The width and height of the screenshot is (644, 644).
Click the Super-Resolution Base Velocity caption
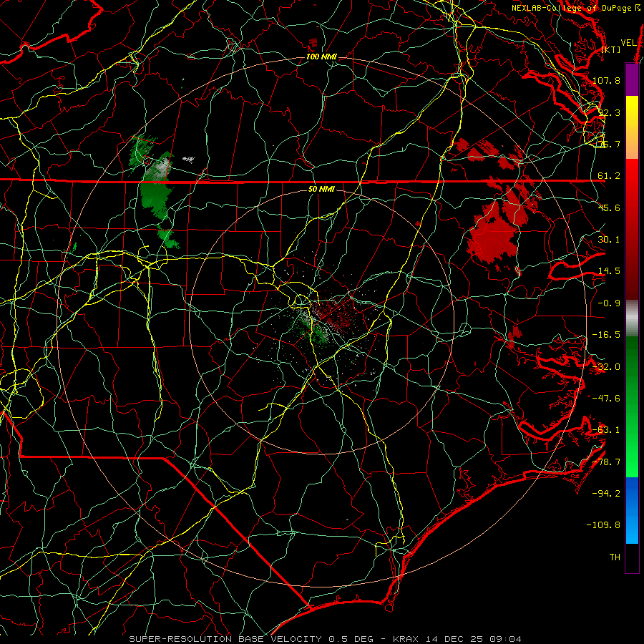click(326, 639)
